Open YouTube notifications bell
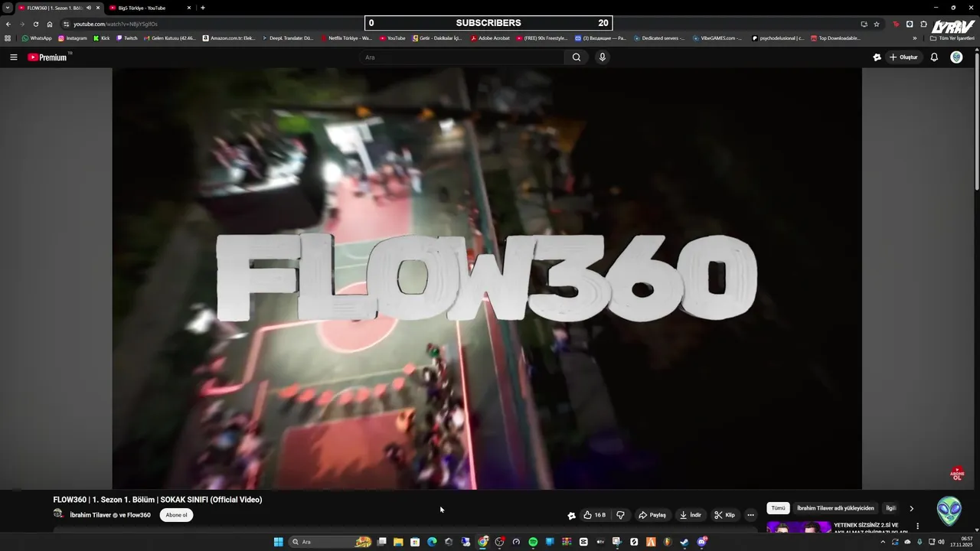 (x=934, y=57)
